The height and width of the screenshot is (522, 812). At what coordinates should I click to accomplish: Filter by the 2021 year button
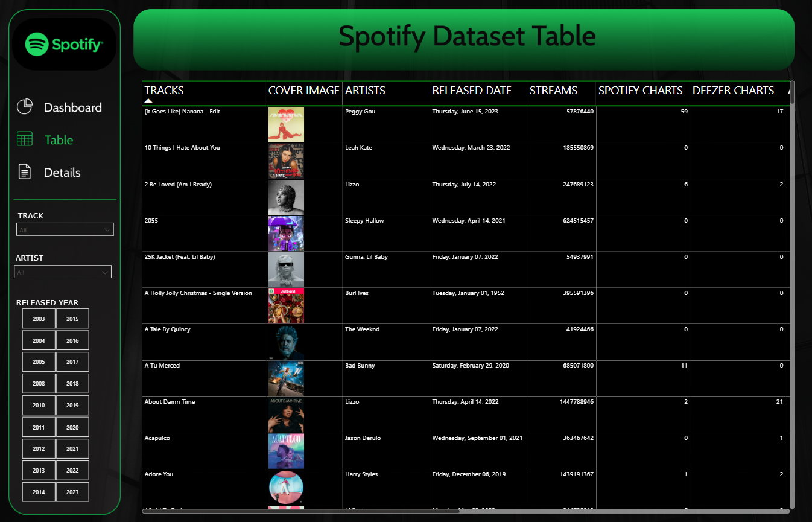pos(72,449)
